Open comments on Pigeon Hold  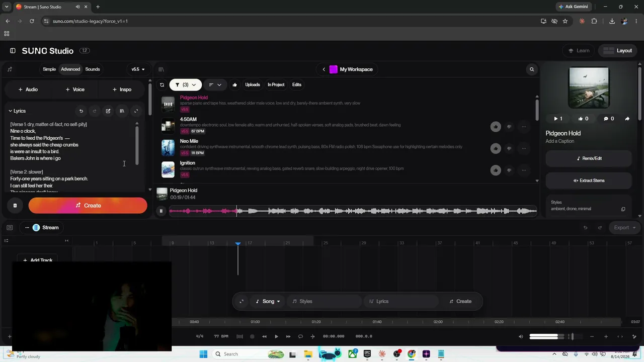pyautogui.click(x=609, y=119)
